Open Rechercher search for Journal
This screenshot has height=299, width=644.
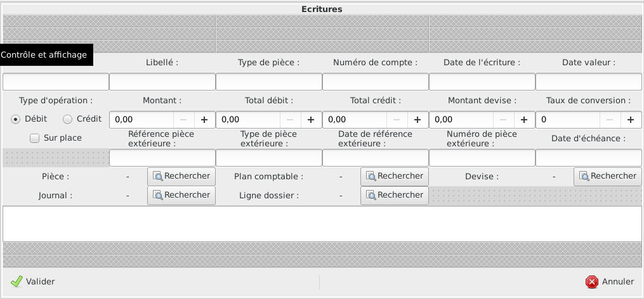tap(181, 196)
